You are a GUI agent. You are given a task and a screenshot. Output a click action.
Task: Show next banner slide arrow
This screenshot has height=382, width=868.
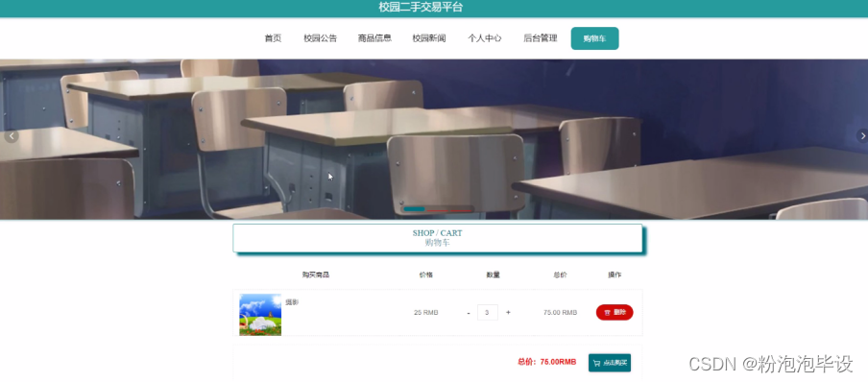[862, 135]
